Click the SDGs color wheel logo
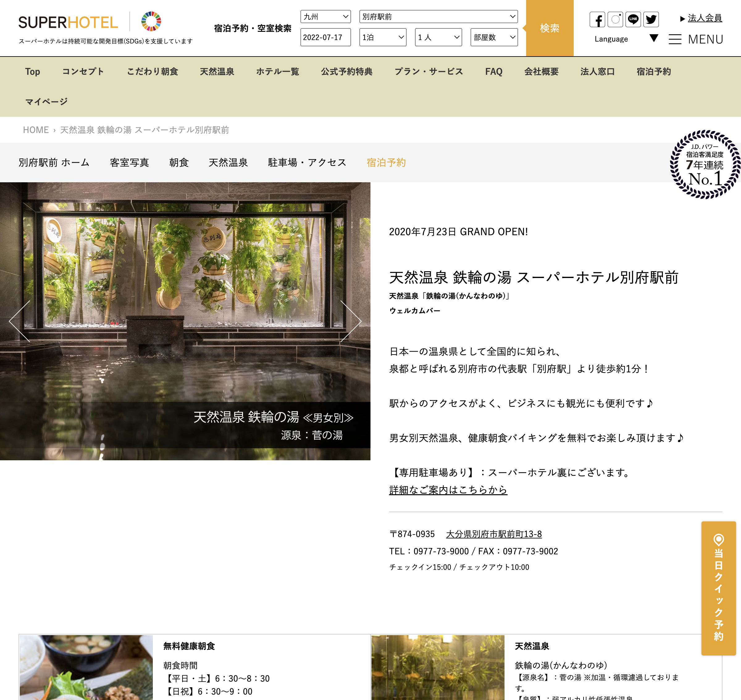This screenshot has height=700, width=741. 151,21
